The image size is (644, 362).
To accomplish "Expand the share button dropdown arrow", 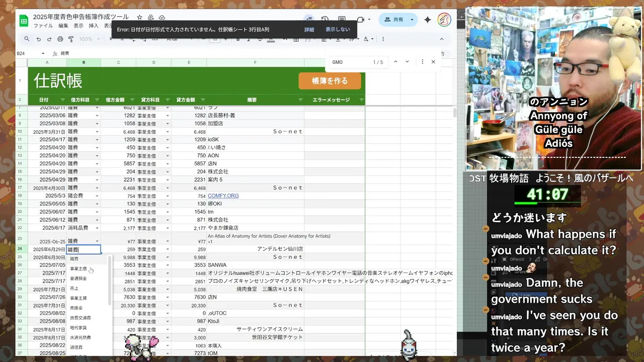I will click(412, 20).
